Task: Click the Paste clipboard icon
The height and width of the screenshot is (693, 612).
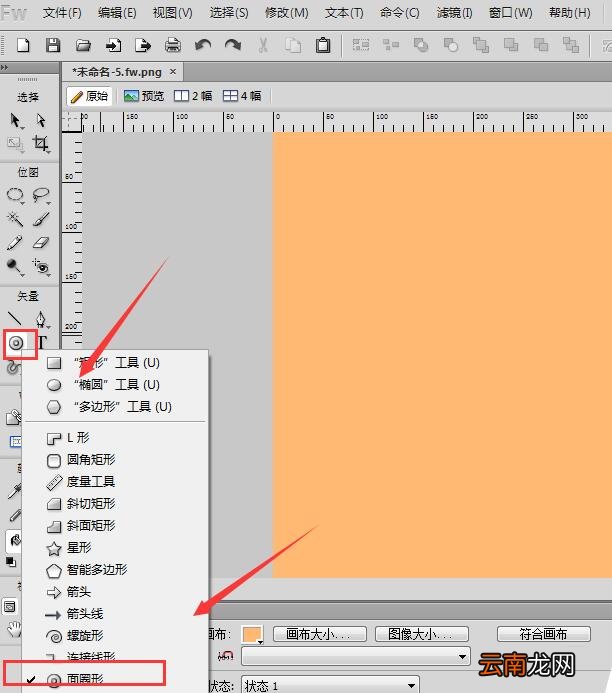Action: pyautogui.click(x=323, y=45)
